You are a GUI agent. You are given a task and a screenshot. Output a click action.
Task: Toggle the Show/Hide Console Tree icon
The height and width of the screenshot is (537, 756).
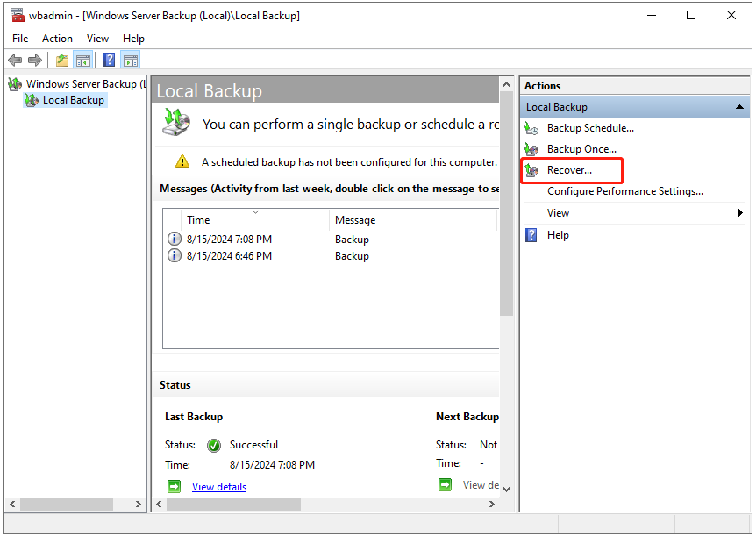[x=83, y=61]
